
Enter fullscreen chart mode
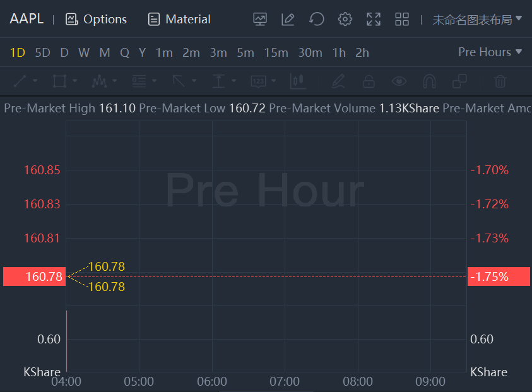pos(374,19)
